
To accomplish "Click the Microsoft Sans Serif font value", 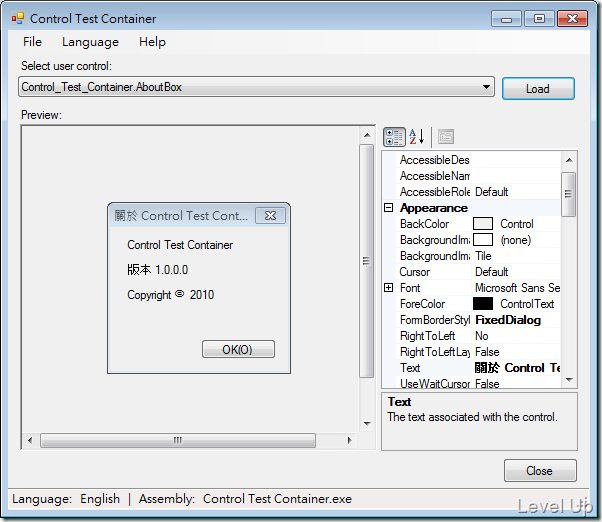I will click(517, 287).
